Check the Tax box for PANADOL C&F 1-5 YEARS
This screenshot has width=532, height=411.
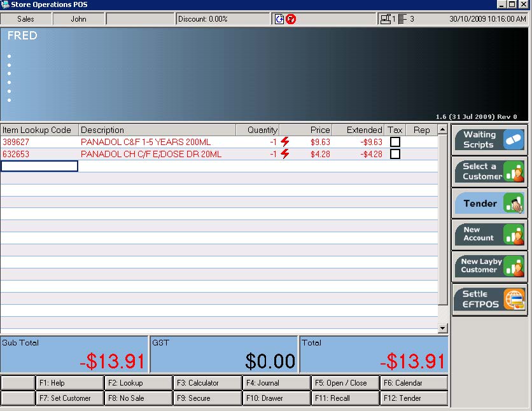click(395, 142)
